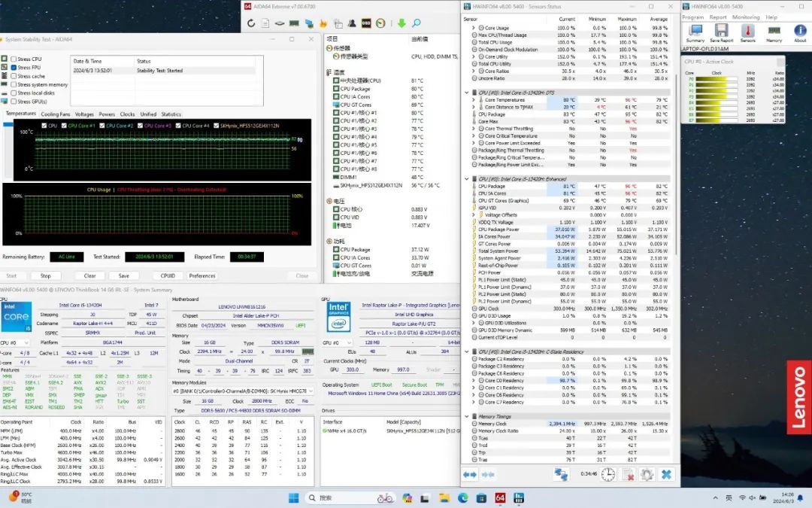Click the logging sheet icon in Sensors Status footer
The image size is (812, 508).
[x=628, y=474]
